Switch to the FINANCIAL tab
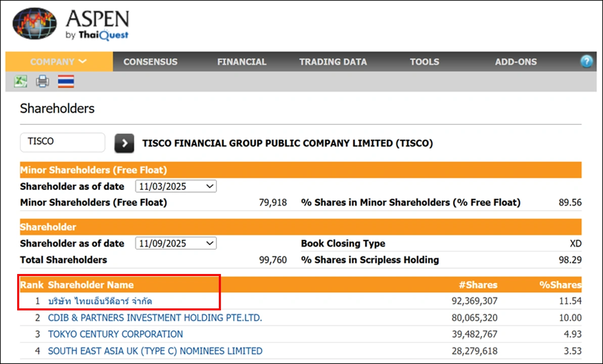This screenshot has width=603, height=364. click(242, 62)
